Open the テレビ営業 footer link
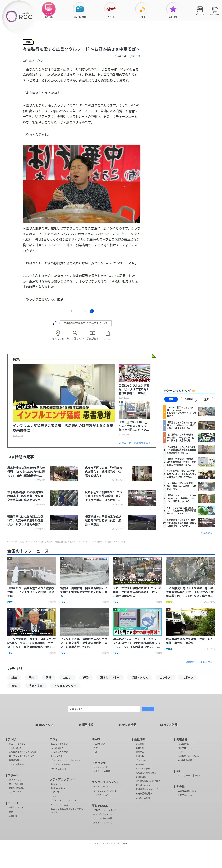This screenshot has height=868, width=222. coord(127,725)
